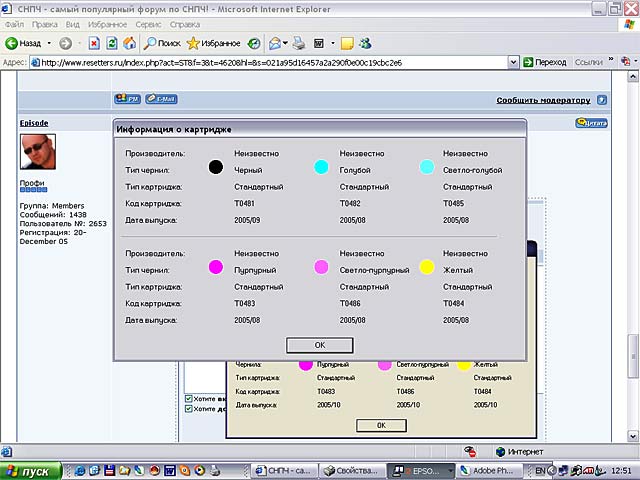Screen dimensions: 640x480
Task: Print the page with printer icon
Action: pyautogui.click(x=299, y=43)
